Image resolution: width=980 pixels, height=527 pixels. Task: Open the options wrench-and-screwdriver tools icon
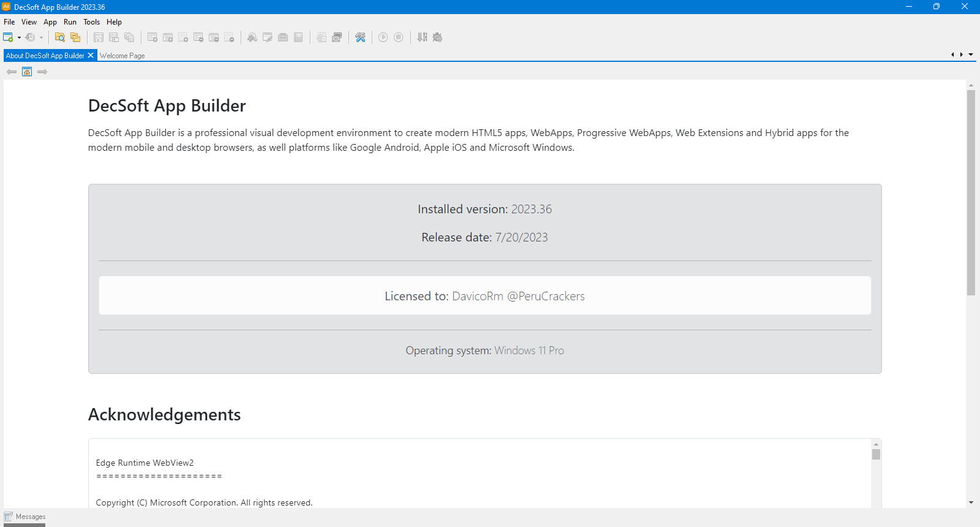click(360, 37)
